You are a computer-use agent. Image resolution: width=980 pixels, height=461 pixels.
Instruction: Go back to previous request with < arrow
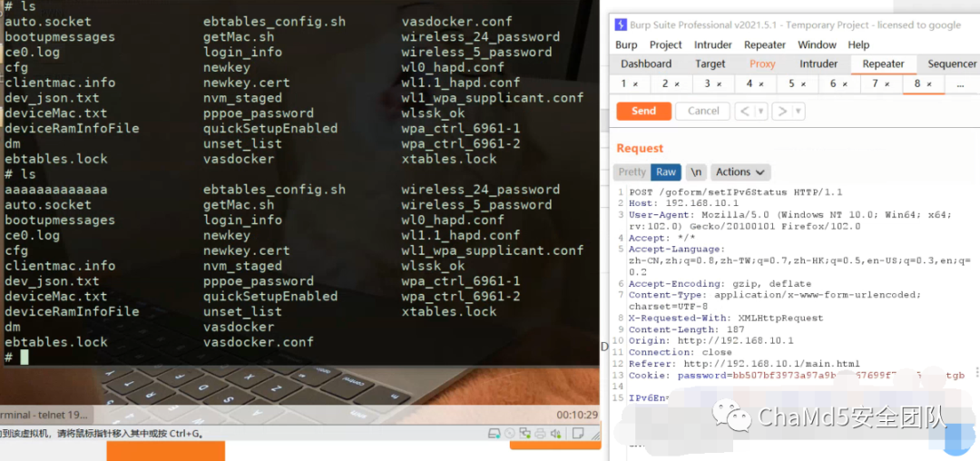[x=744, y=112]
